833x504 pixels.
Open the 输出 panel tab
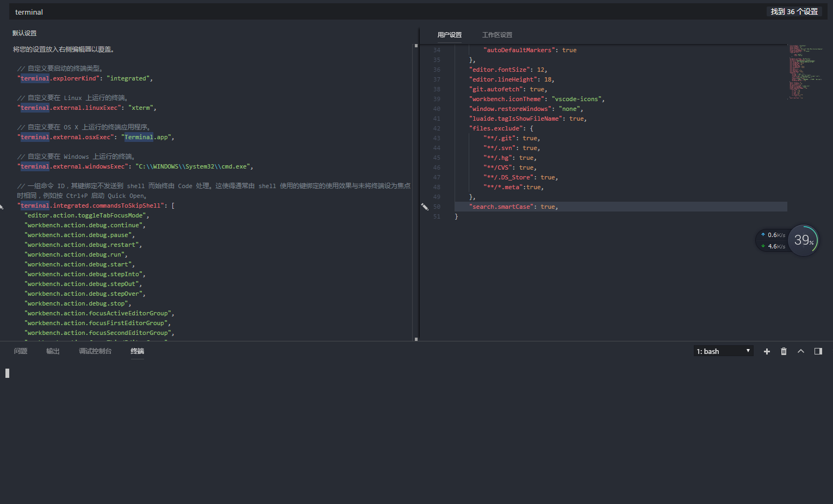(x=52, y=351)
